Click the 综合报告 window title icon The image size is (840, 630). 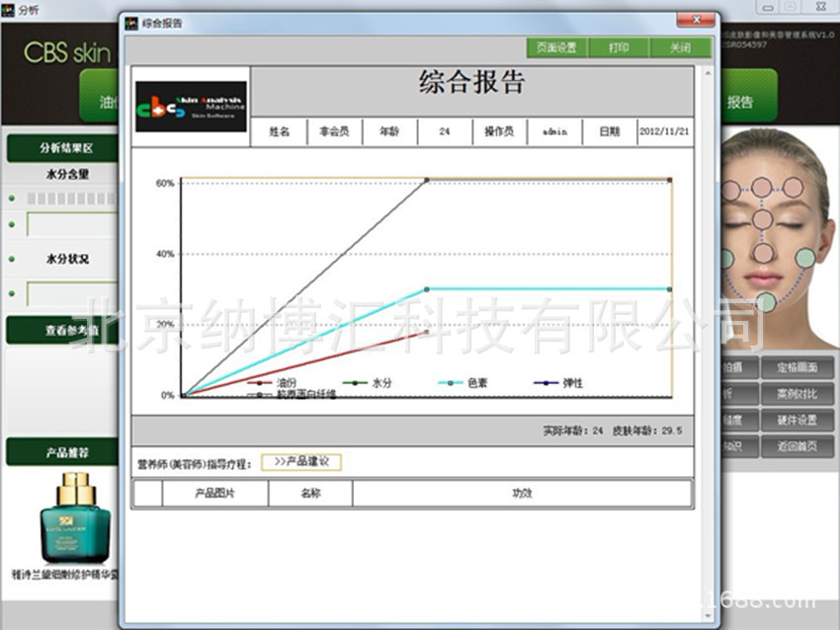coord(131,22)
